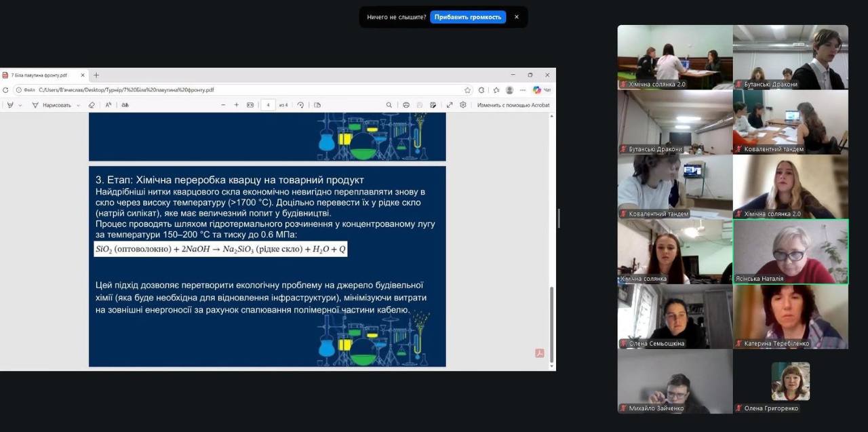Click the page number field showing 4
This screenshot has height=432, width=868.
pos(269,105)
